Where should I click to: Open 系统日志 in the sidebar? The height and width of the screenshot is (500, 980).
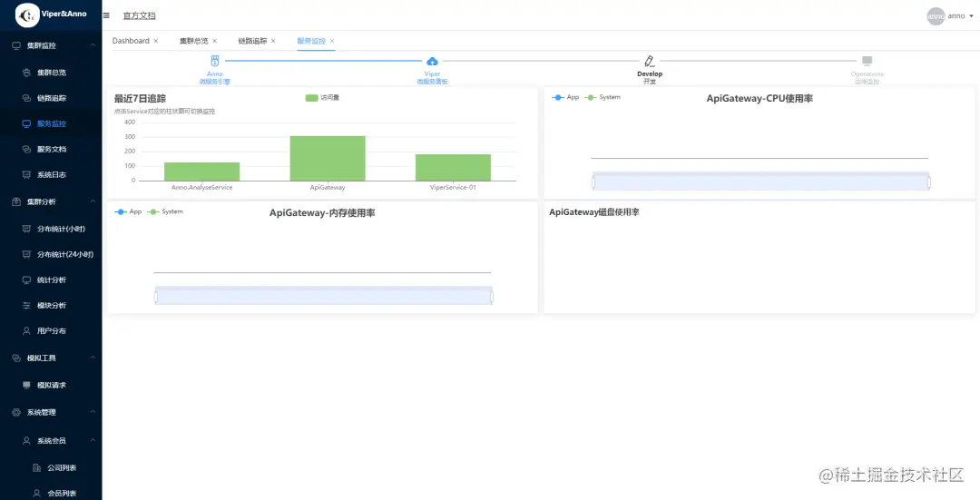51,175
